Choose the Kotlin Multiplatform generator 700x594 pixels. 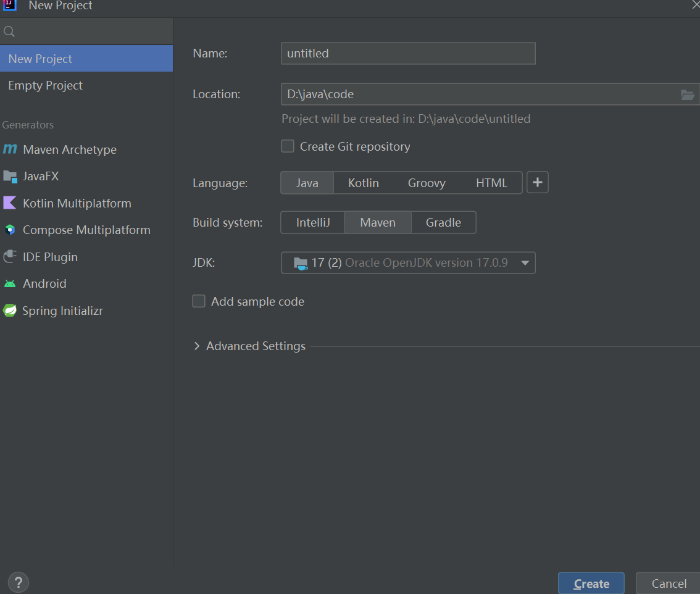86,203
